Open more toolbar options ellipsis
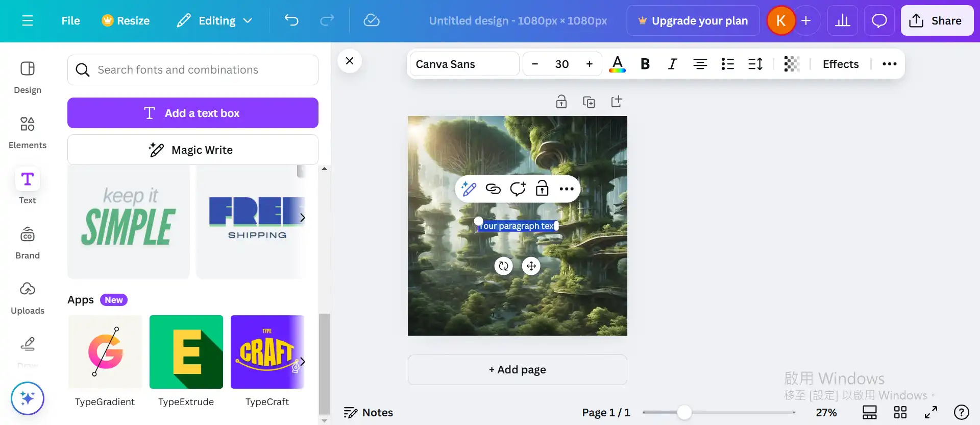The image size is (980, 425). point(890,64)
